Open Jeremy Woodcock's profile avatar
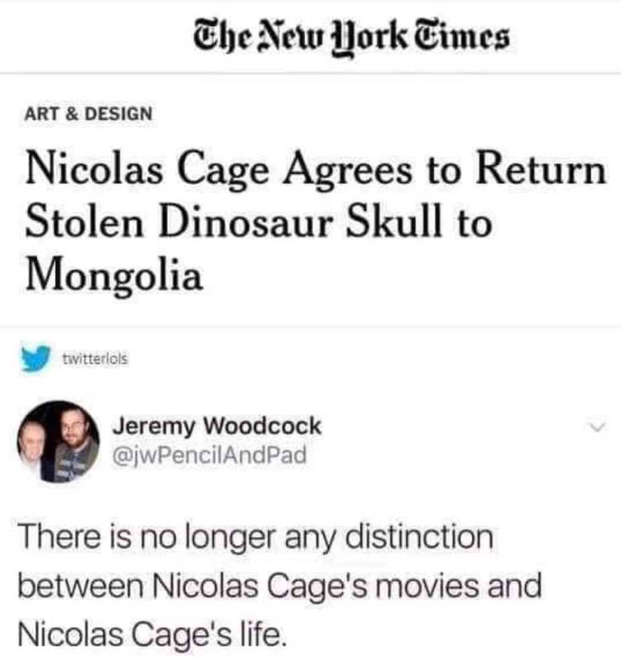 tap(58, 442)
